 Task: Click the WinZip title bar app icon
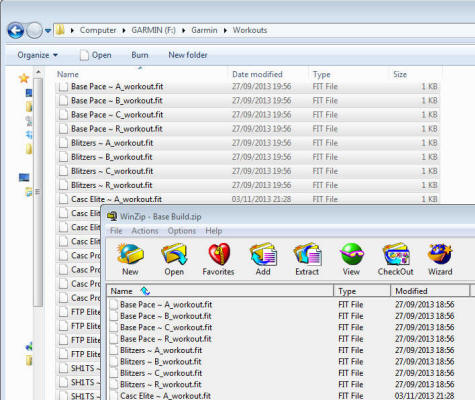coord(112,217)
